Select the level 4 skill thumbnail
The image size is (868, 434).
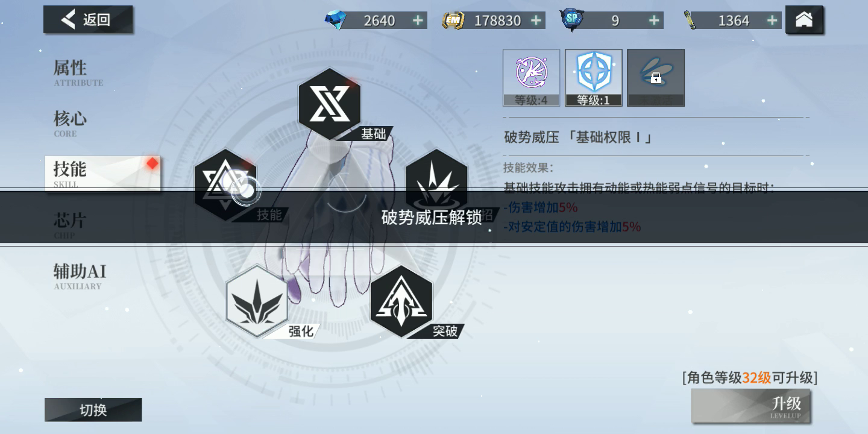(532, 78)
